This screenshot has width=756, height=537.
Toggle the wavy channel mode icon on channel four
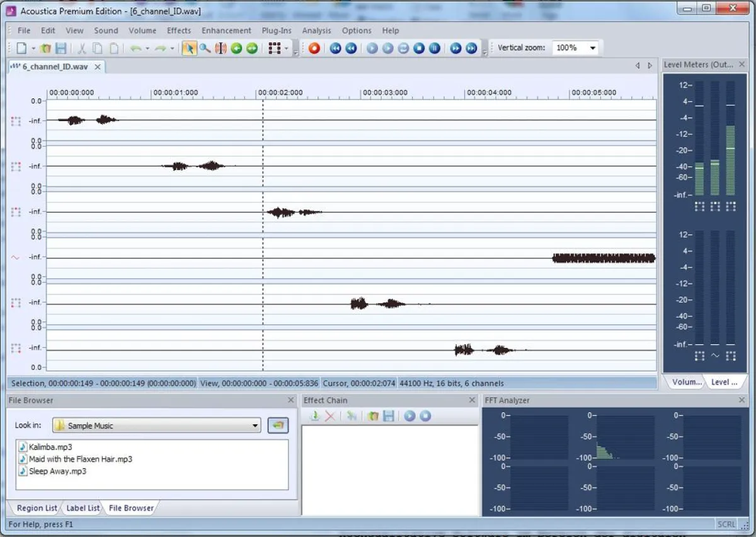(x=16, y=257)
